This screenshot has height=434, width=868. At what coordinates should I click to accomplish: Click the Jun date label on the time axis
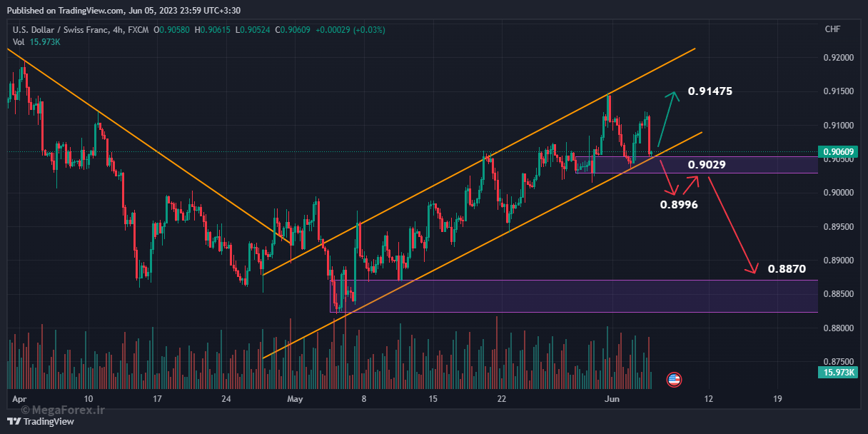click(610, 399)
